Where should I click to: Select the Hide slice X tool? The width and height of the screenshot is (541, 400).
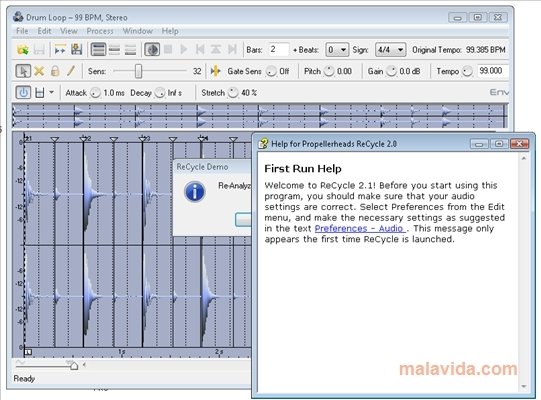[x=39, y=71]
